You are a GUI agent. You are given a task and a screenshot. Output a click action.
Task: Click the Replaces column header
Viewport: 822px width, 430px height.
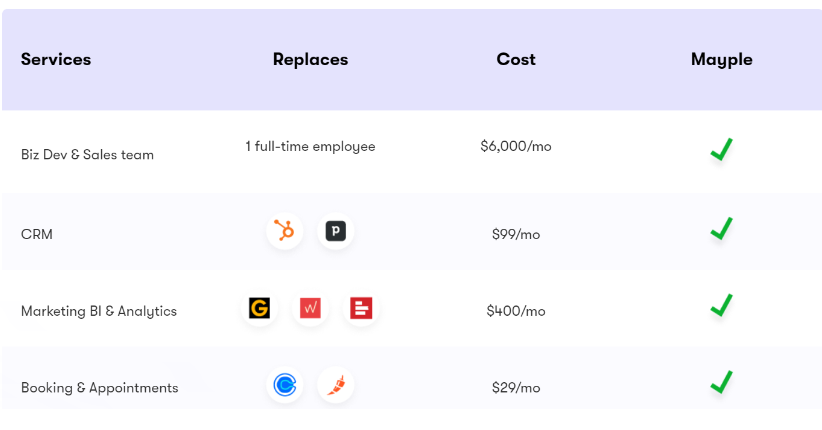(x=310, y=60)
